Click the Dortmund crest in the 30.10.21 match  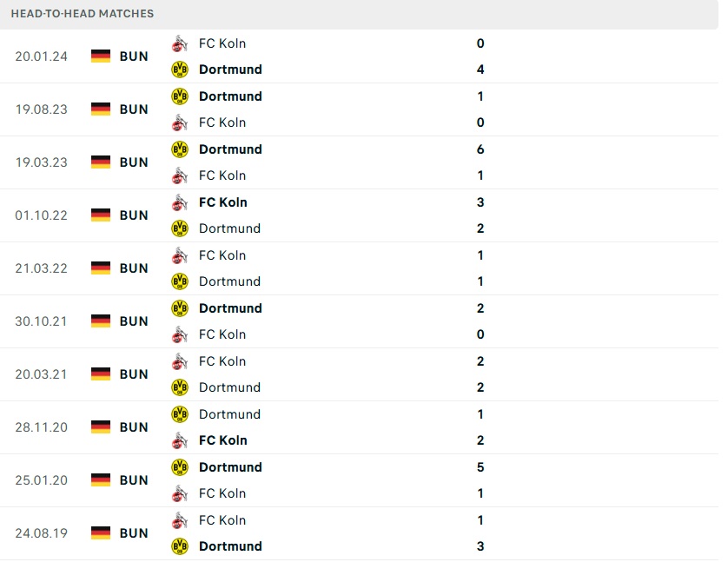180,308
